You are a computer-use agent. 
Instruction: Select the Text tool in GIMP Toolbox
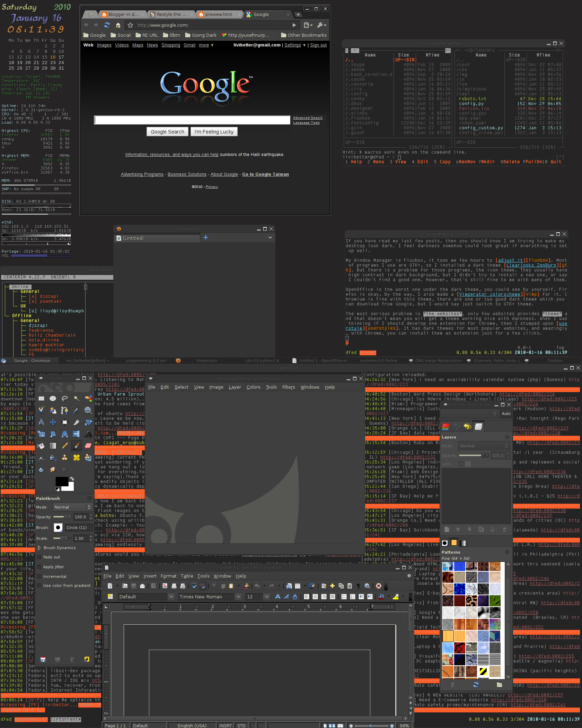point(88,434)
